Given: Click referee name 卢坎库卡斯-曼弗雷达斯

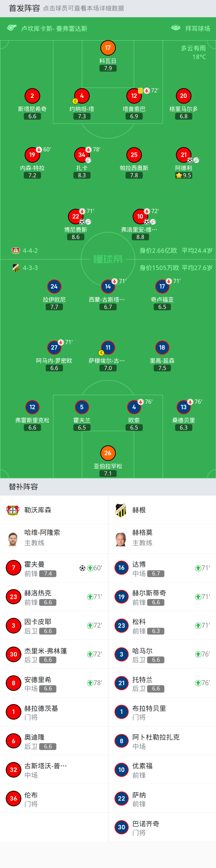Looking at the screenshot, I should 54,29.
